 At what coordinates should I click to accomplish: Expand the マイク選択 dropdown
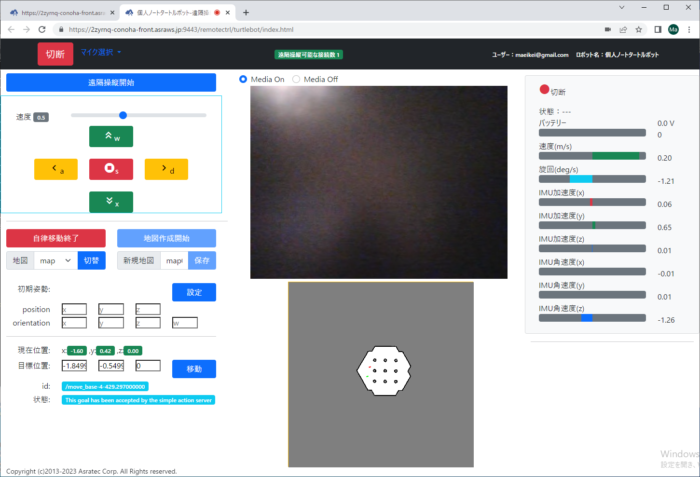[101, 52]
